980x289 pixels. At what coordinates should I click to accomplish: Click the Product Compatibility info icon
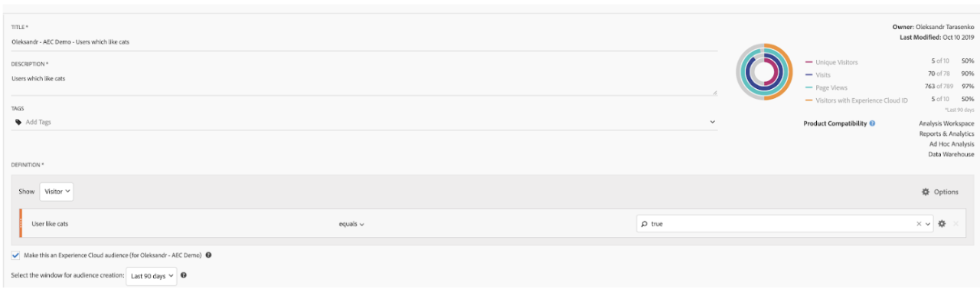(872, 123)
